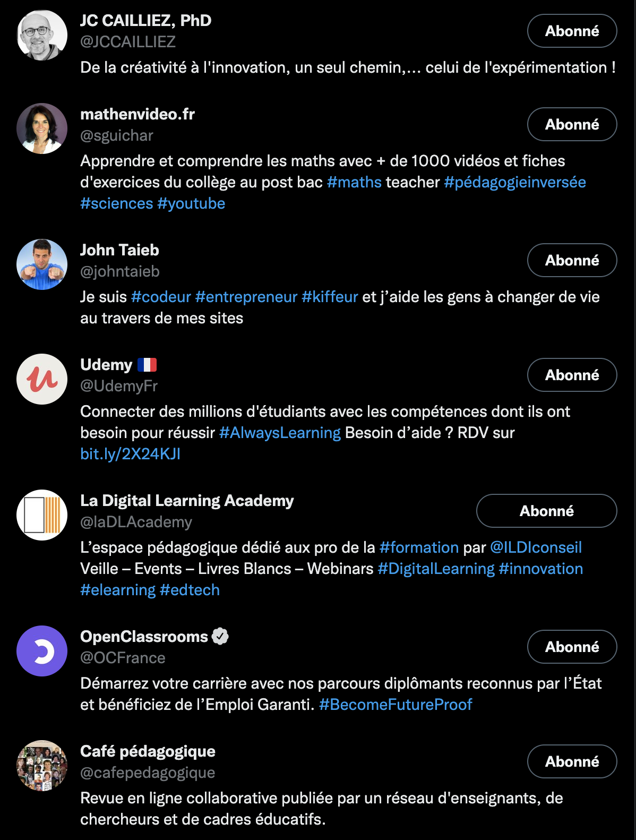Click the OpenClassrooms purple logo

coord(42,651)
